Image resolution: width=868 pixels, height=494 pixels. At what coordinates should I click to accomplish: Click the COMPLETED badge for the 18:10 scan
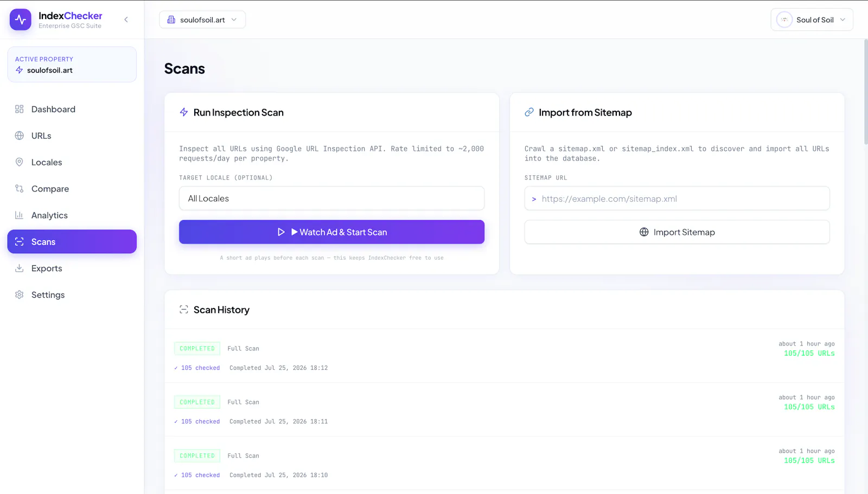[x=197, y=456]
